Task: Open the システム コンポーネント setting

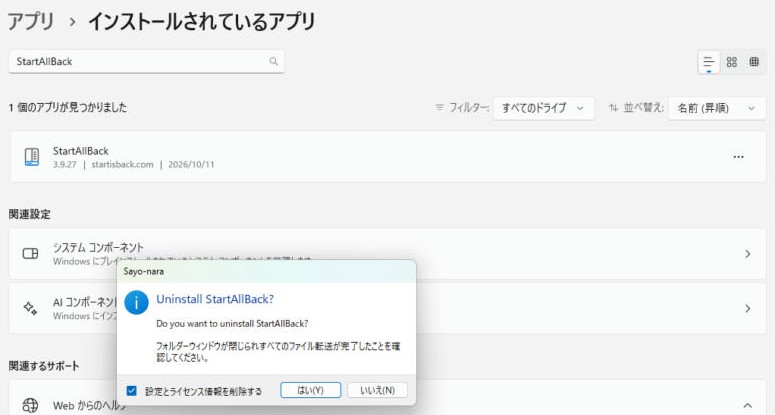Action: click(x=388, y=254)
